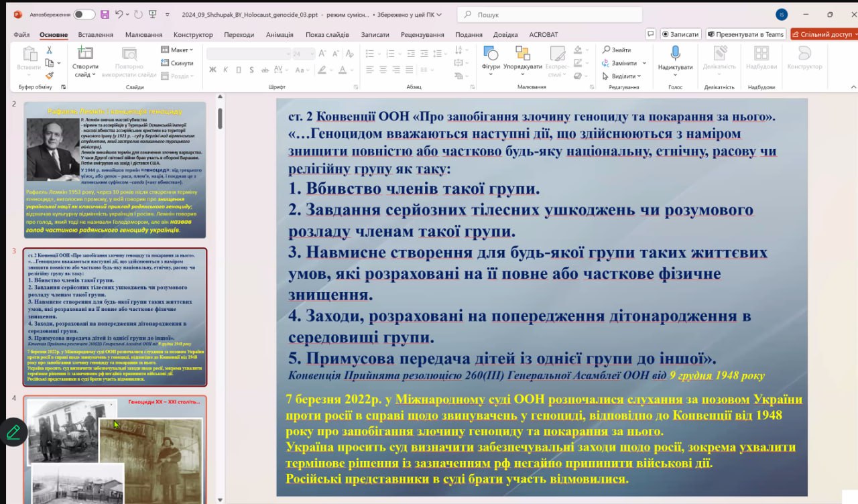Viewport: 858px width, 504px height.
Task: Click the shape fill bucket icon
Action: (578, 50)
